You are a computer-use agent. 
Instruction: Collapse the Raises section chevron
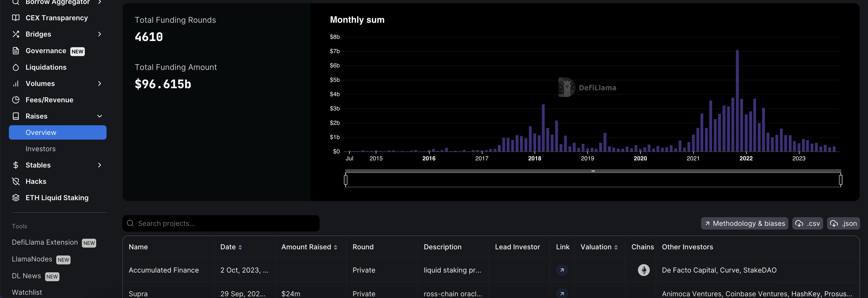[x=100, y=116]
